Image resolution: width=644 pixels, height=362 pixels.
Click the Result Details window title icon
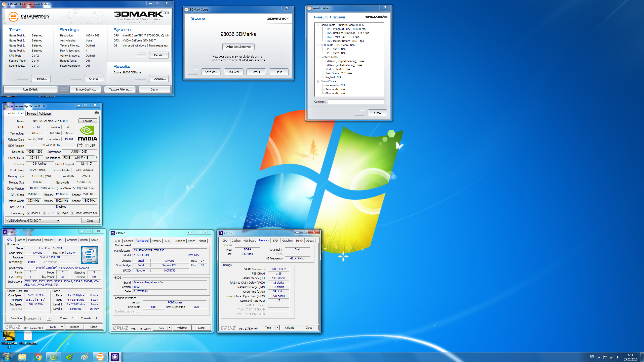[x=309, y=8]
